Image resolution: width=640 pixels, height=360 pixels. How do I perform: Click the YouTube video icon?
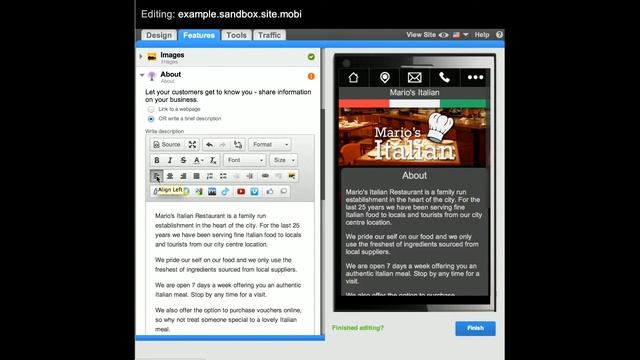click(x=241, y=191)
